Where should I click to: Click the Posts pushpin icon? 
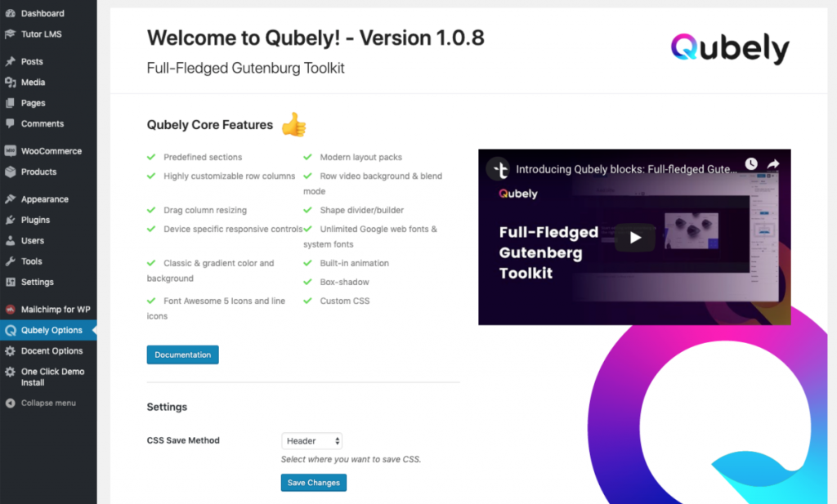tap(10, 61)
